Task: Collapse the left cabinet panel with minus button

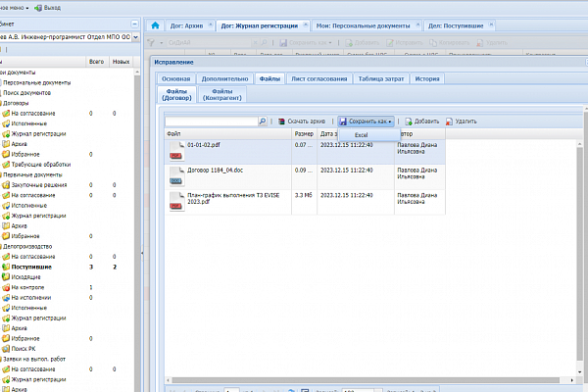Action: 134,24
